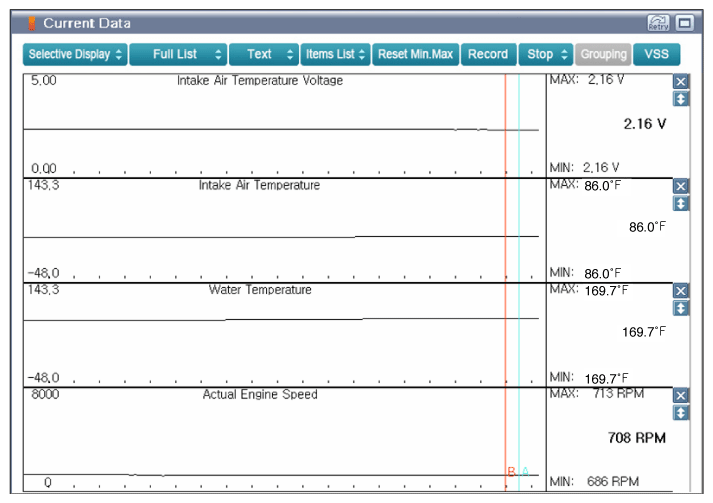The height and width of the screenshot is (503, 713).
Task: Click the VSS button
Action: point(656,54)
